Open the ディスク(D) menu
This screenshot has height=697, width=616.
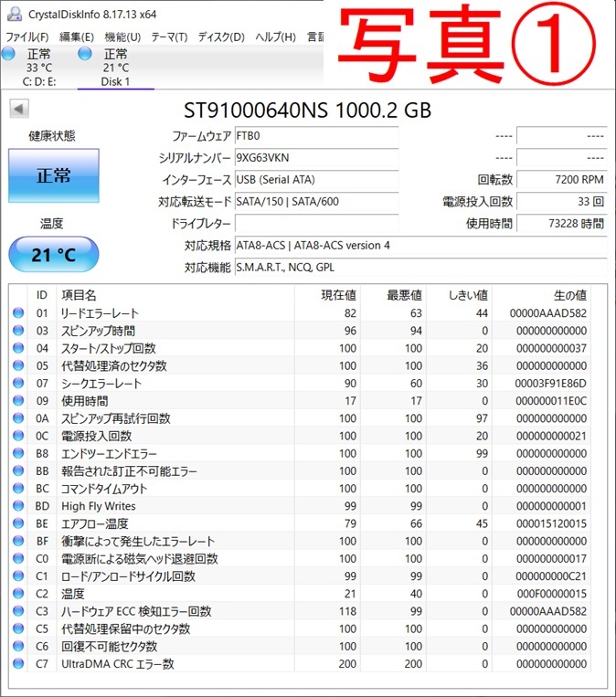point(221,37)
